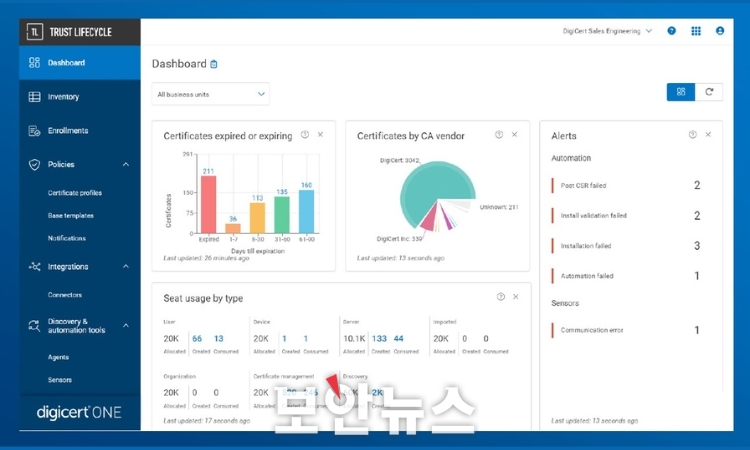Close Certificates expired or expiring widget

coord(320,135)
